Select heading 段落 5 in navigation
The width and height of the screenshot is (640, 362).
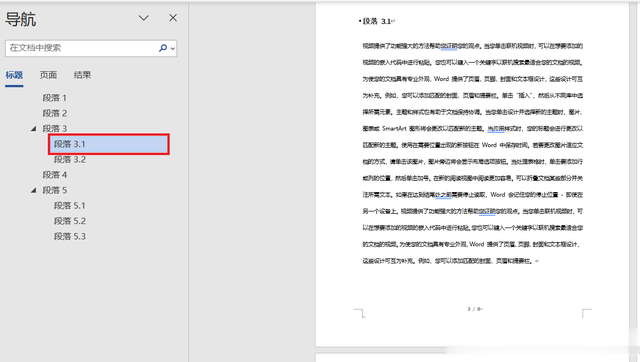[55, 190]
